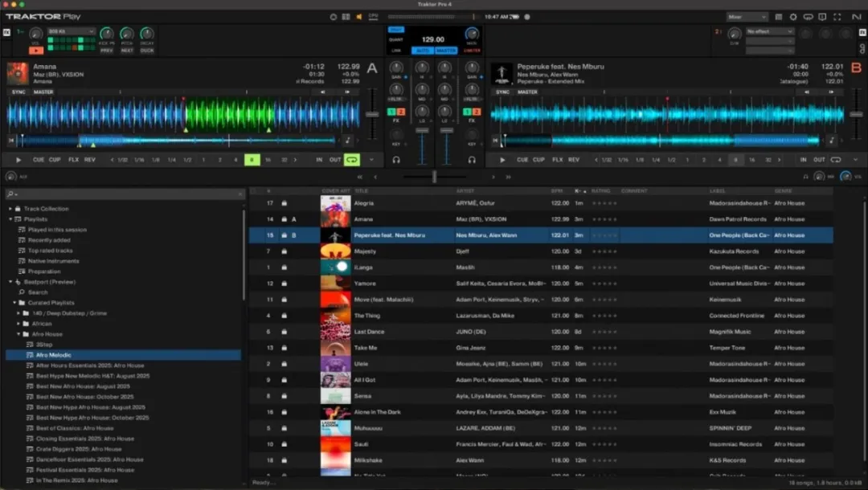Click orange play button in Pattern Player
The height and width of the screenshot is (490, 868).
tap(36, 51)
